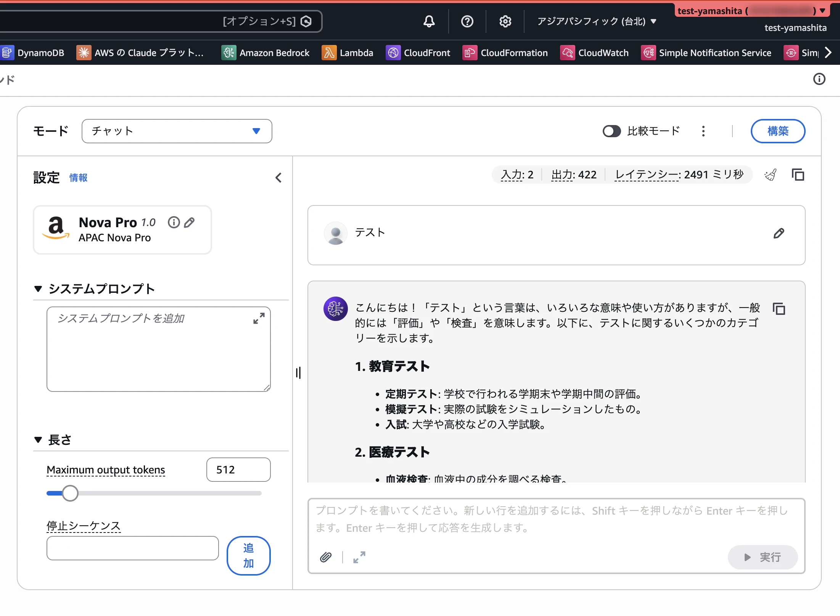The image size is (840, 616).
Task: Open the CloudFormation shortcut
Action: click(505, 53)
